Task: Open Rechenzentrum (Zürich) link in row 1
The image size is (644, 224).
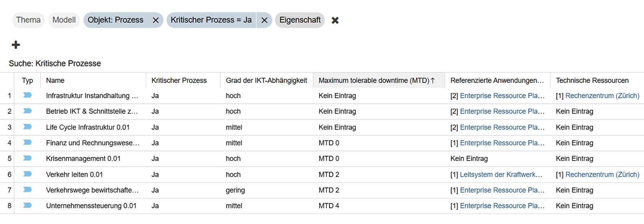Action: (602, 96)
